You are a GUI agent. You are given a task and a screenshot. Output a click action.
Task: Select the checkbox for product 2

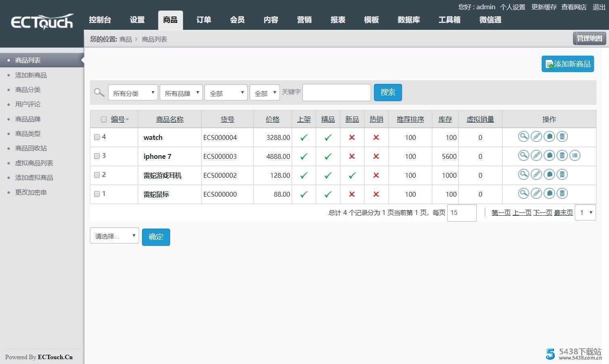(97, 175)
